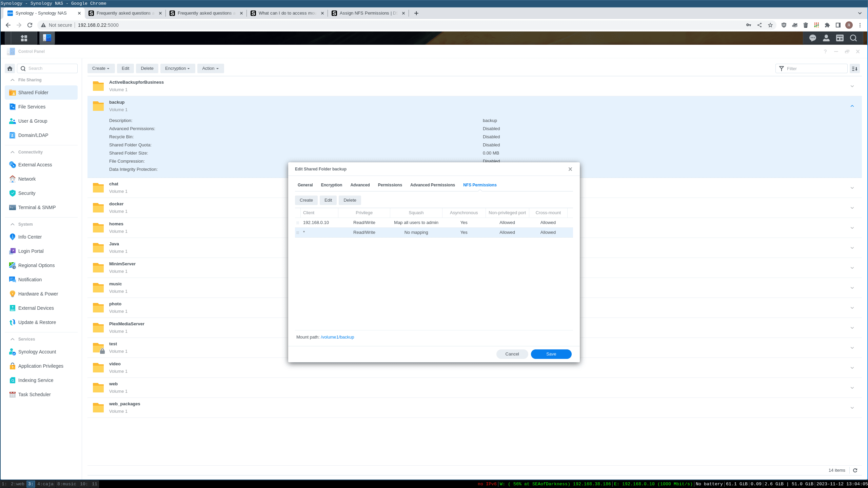The width and height of the screenshot is (868, 488).
Task: Switch to the Advanced tab
Action: coord(360,185)
